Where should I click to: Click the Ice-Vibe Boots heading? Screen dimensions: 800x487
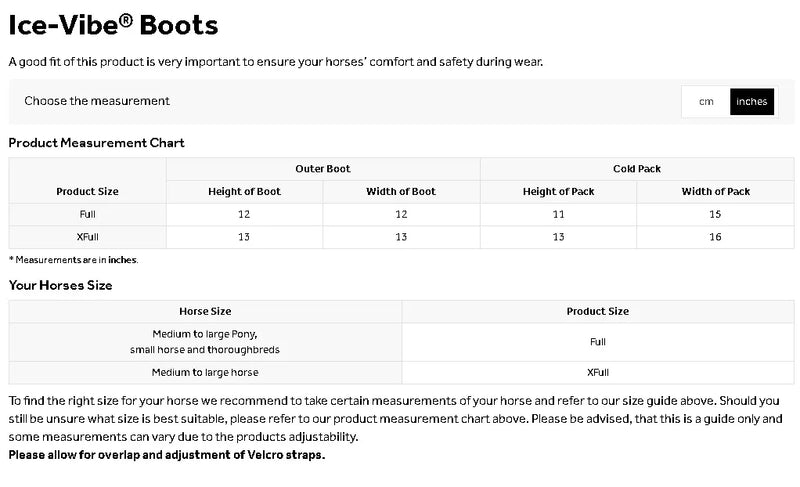113,25
